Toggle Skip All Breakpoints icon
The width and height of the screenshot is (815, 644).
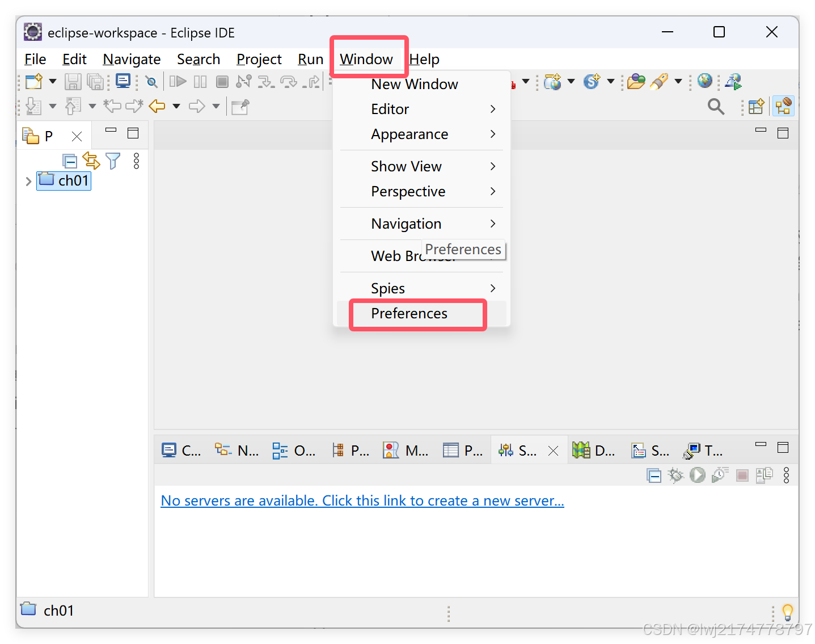(x=151, y=82)
